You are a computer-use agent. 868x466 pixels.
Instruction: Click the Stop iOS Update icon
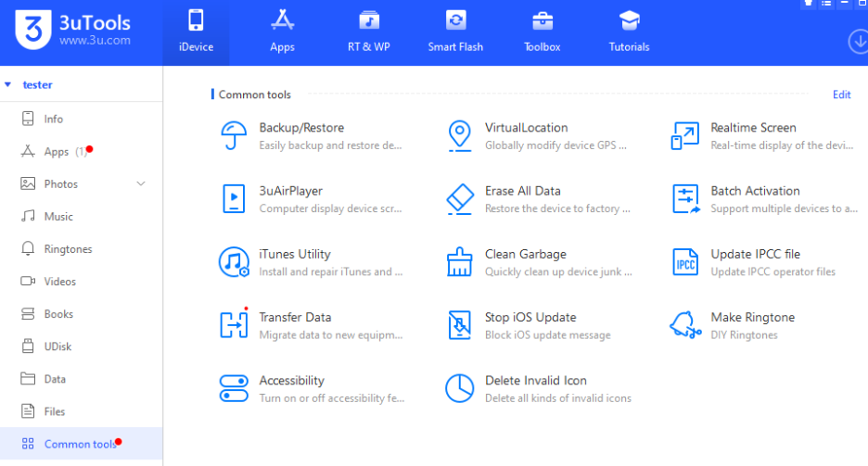click(459, 325)
